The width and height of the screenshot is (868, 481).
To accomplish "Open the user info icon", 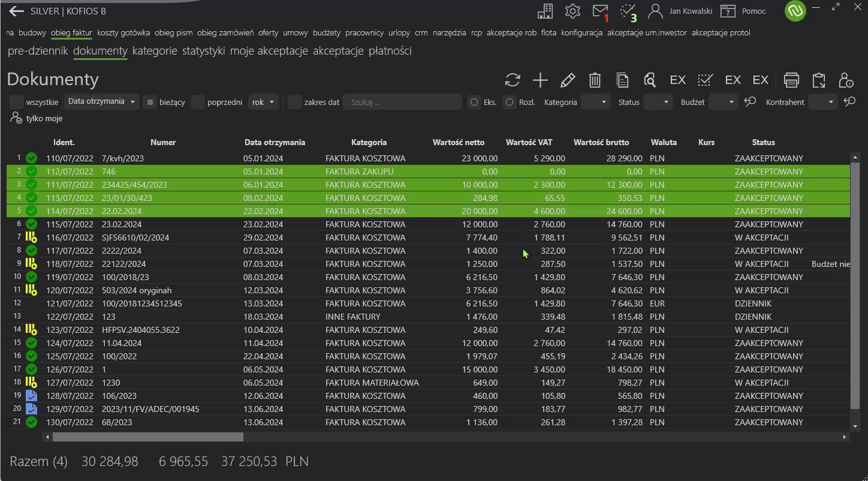I will pyautogui.click(x=846, y=80).
